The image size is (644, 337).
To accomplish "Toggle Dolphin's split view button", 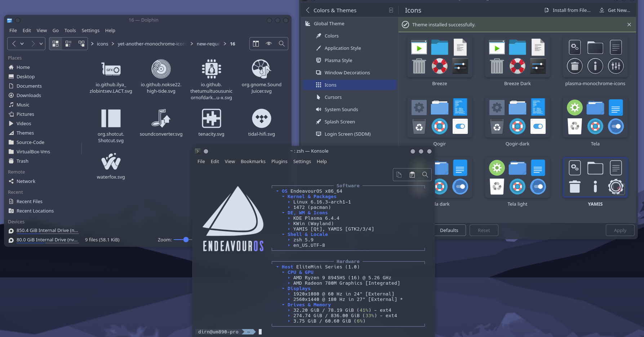I will click(256, 44).
